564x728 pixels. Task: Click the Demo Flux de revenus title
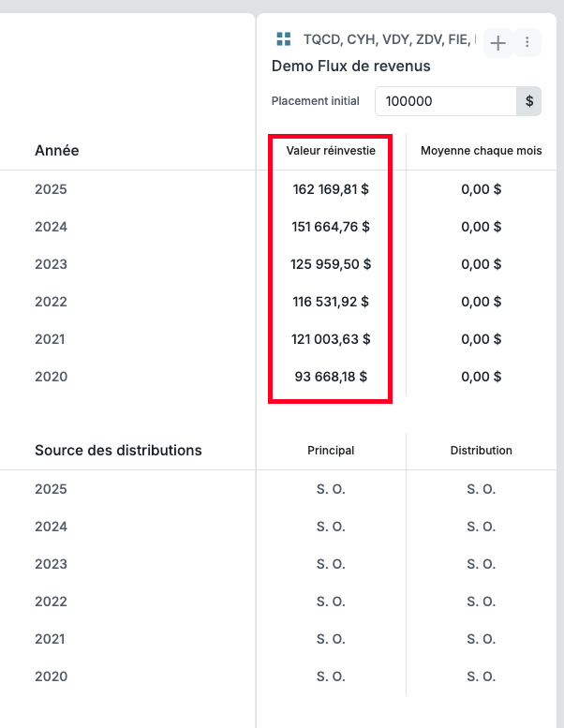point(351,66)
